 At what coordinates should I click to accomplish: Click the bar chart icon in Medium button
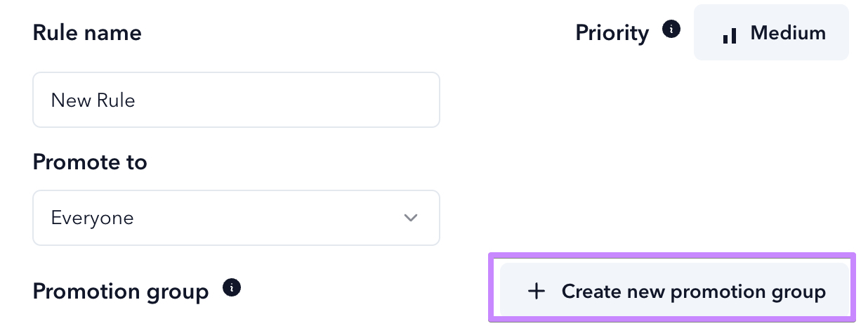(730, 34)
